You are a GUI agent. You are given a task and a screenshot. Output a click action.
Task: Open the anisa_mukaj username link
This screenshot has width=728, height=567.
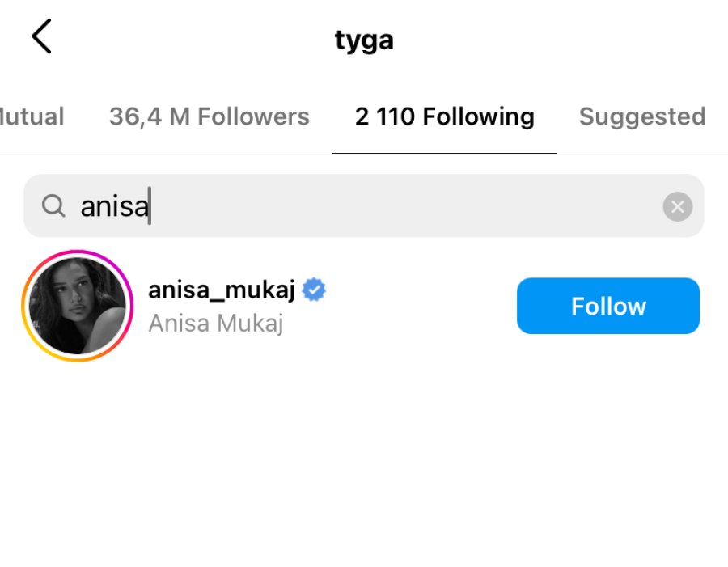point(222,290)
